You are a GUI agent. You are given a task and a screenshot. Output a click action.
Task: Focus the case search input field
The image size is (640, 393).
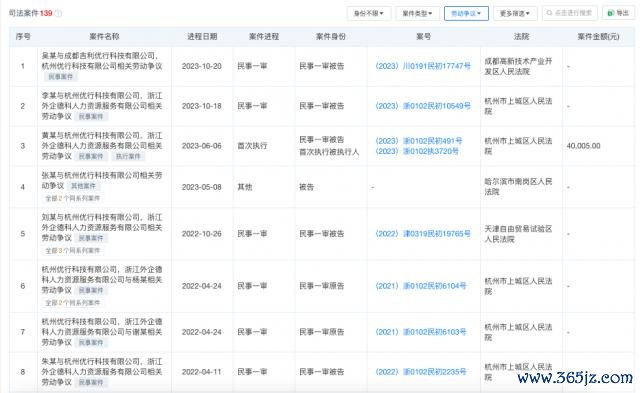pyautogui.click(x=570, y=13)
